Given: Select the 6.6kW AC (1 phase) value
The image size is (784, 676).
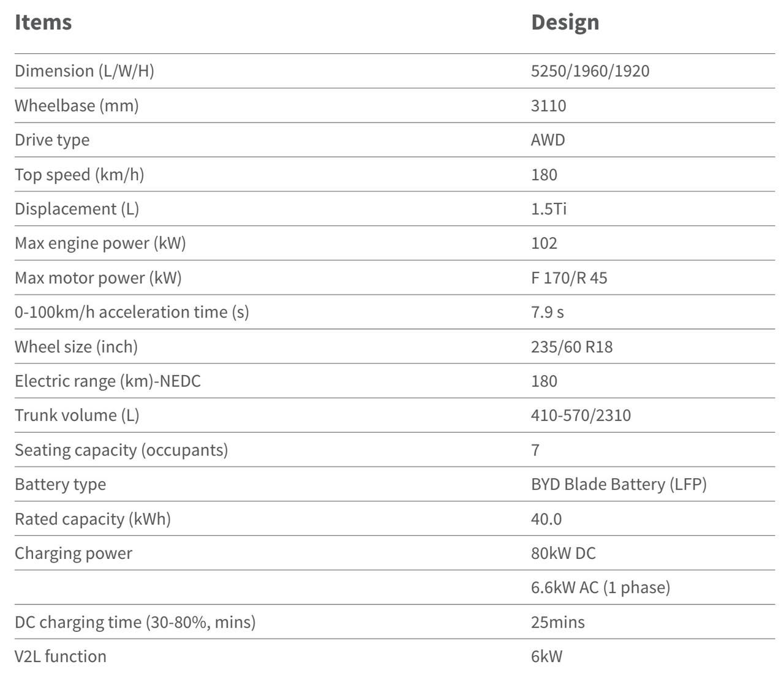Looking at the screenshot, I should pos(600,588).
